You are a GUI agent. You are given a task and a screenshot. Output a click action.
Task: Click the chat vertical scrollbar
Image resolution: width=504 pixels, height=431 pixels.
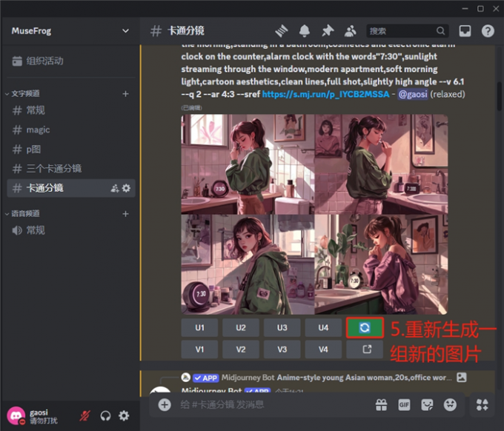[499, 96]
